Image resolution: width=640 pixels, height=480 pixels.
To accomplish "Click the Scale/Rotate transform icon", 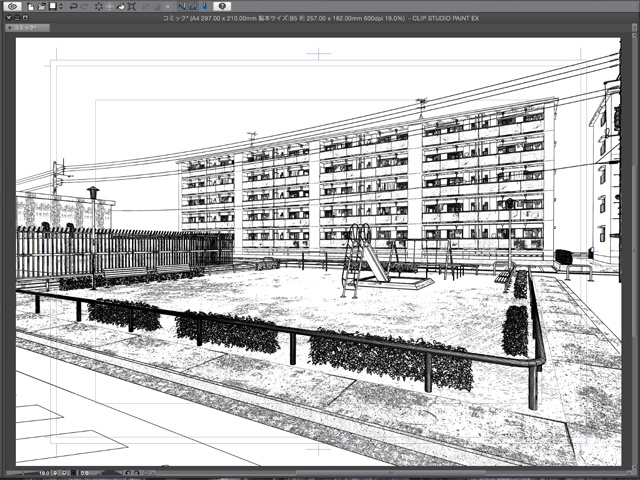I will [x=131, y=7].
